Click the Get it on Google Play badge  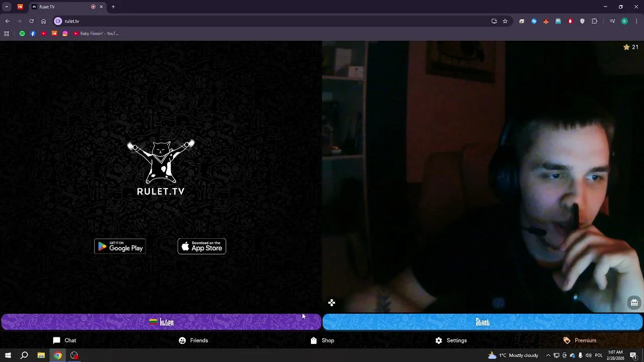(x=120, y=246)
